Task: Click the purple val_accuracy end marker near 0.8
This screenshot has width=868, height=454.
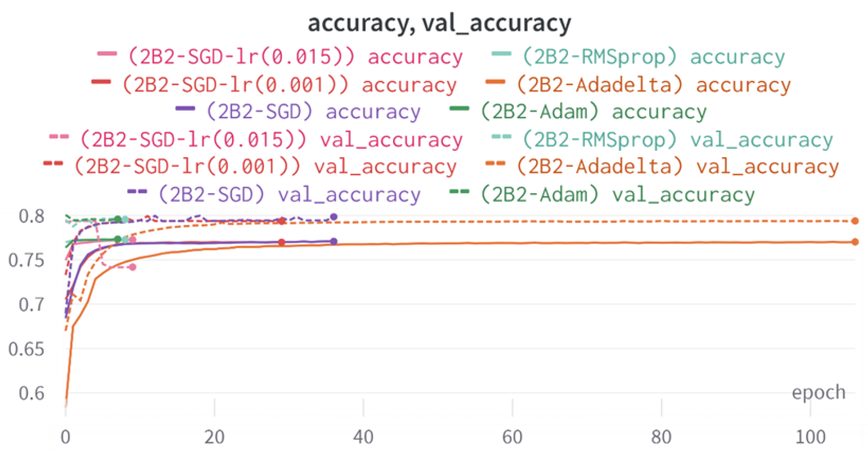Action: point(334,217)
